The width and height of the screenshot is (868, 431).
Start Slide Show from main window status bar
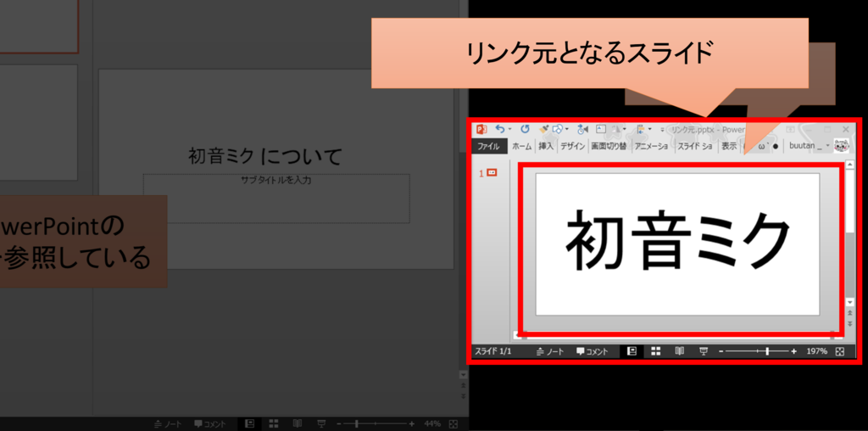point(321,424)
